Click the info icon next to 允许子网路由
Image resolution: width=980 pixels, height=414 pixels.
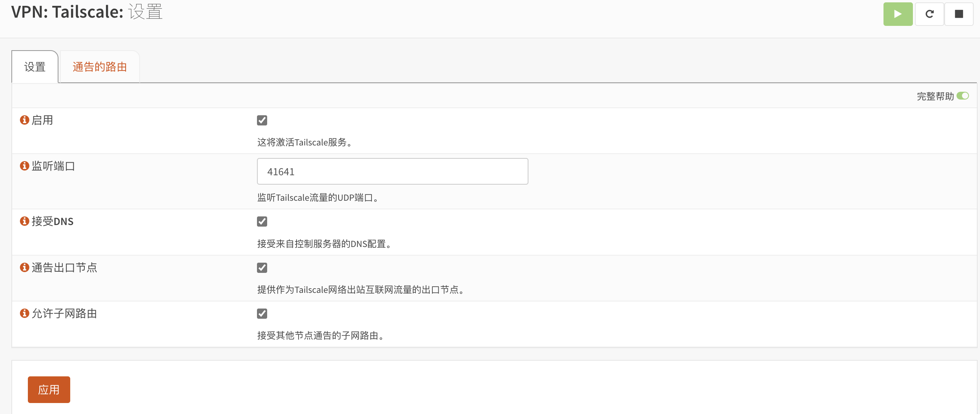coord(25,313)
